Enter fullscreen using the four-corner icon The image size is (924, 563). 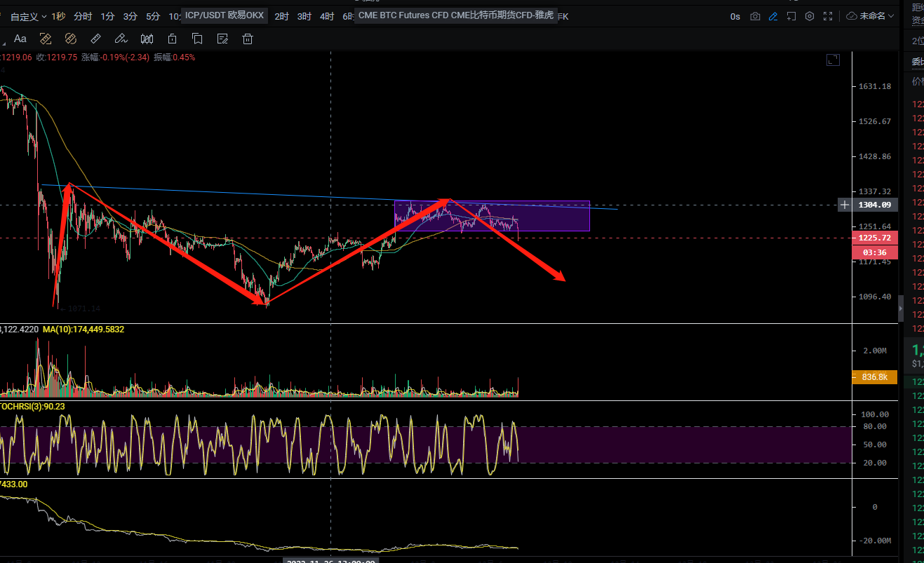828,16
